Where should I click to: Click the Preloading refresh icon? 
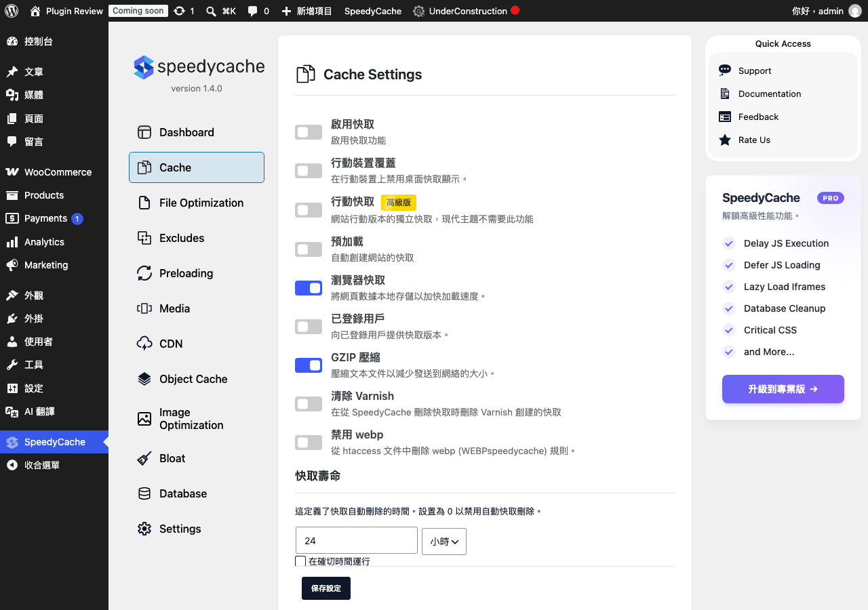tap(144, 273)
